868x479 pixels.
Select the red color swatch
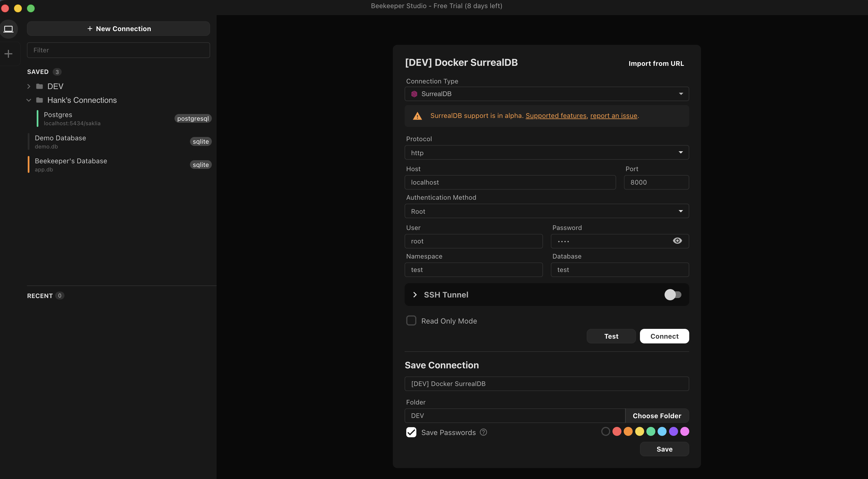(617, 431)
